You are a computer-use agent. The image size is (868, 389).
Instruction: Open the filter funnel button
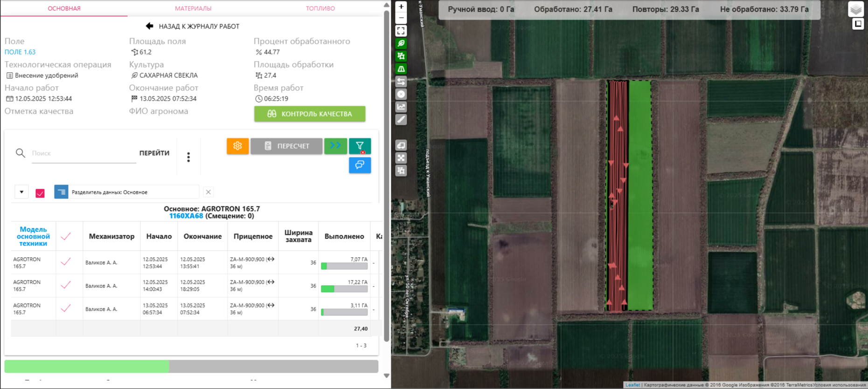pyautogui.click(x=360, y=146)
